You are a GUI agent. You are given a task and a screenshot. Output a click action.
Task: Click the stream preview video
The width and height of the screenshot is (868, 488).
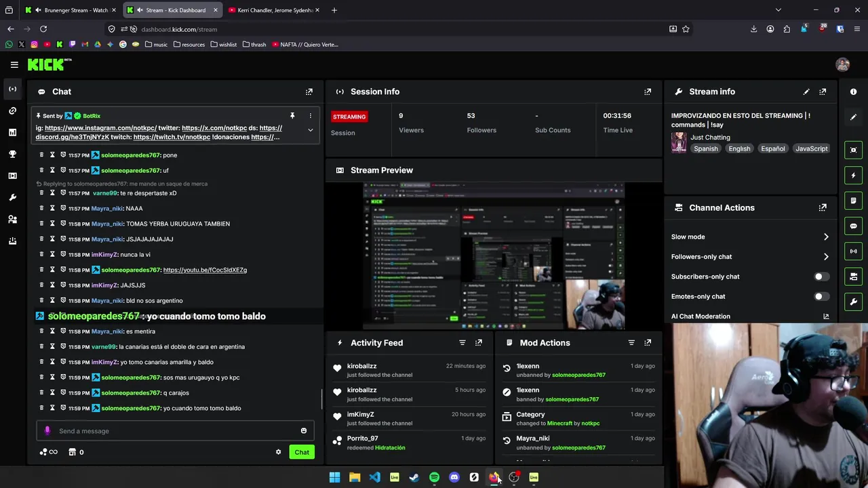click(x=494, y=256)
